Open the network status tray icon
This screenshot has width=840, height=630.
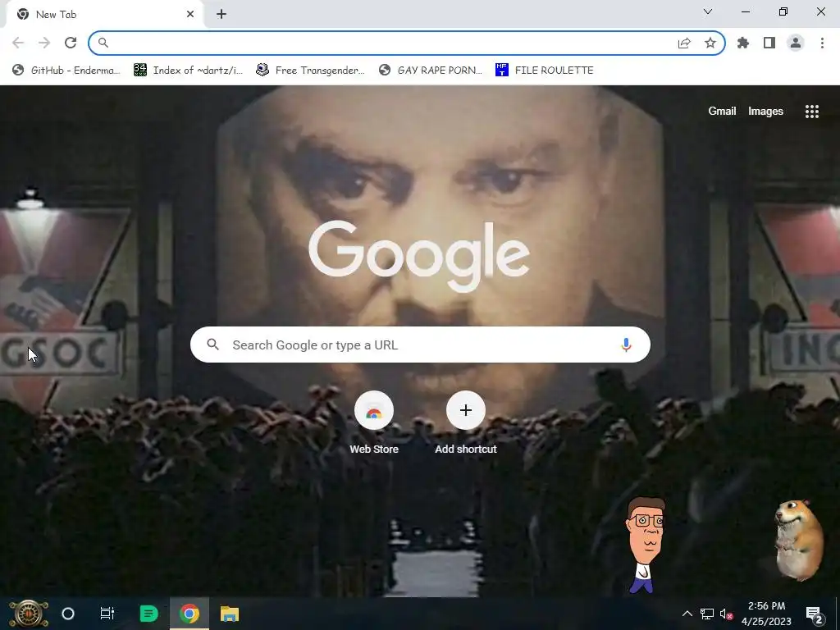[706, 614]
